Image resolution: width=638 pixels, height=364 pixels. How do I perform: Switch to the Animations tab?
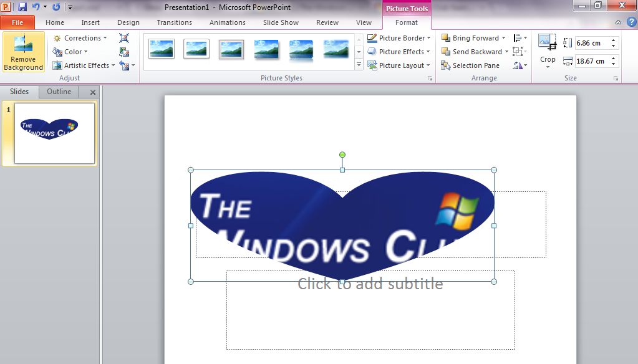coord(228,22)
